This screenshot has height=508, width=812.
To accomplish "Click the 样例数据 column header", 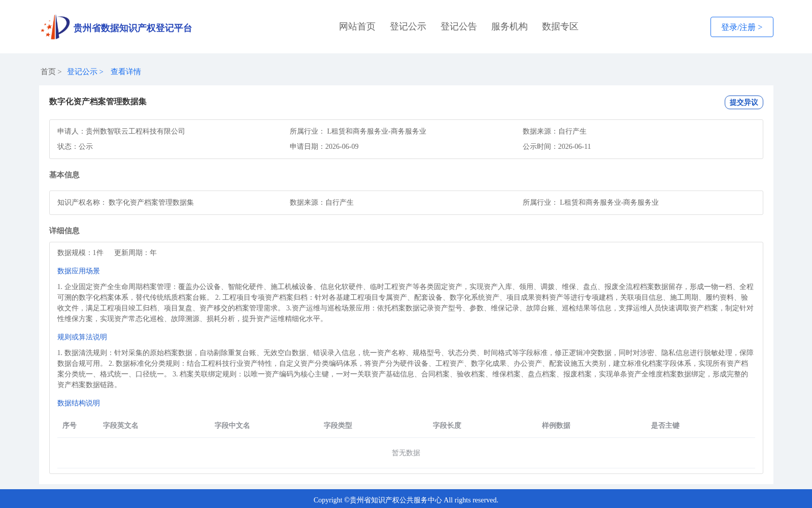I will pyautogui.click(x=556, y=425).
